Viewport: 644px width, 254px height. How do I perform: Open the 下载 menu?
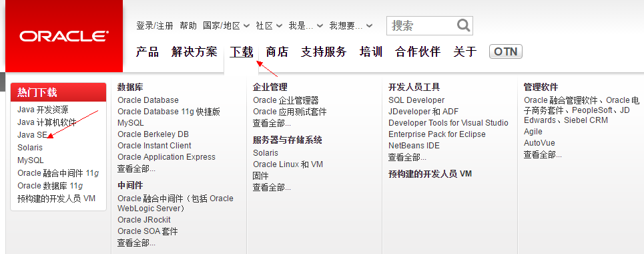pos(242,52)
